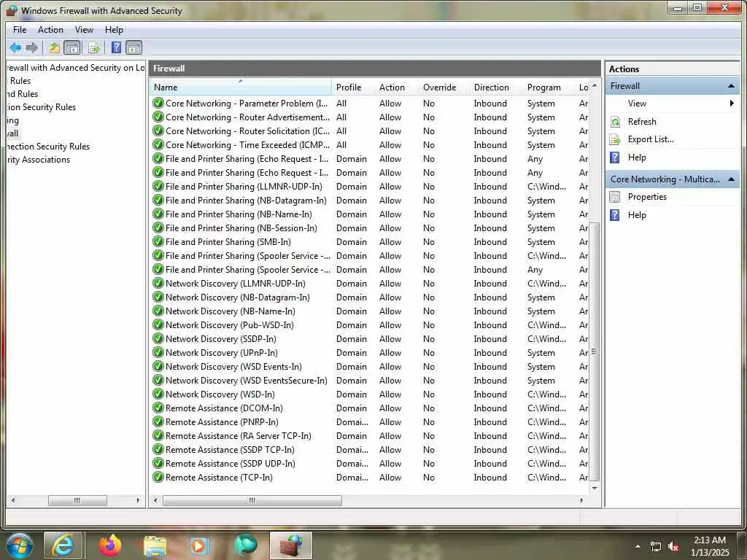Click the Back arrow toolbar icon
747x560 pixels.
click(15, 47)
